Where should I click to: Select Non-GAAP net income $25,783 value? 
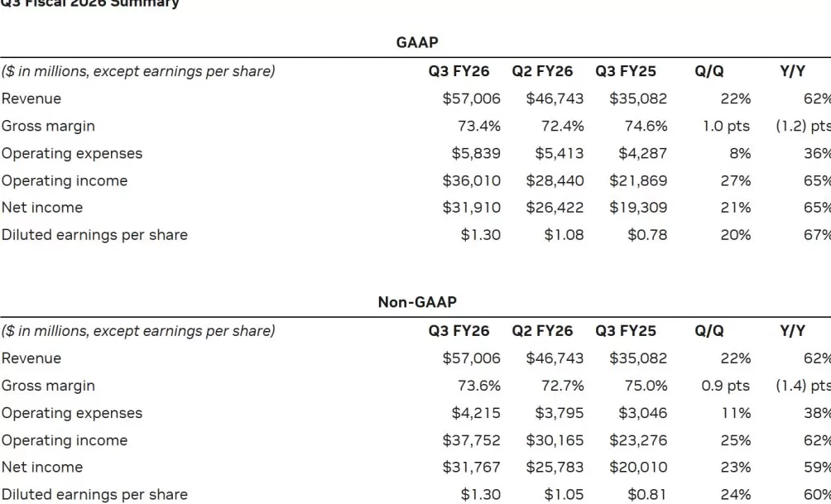click(x=555, y=468)
